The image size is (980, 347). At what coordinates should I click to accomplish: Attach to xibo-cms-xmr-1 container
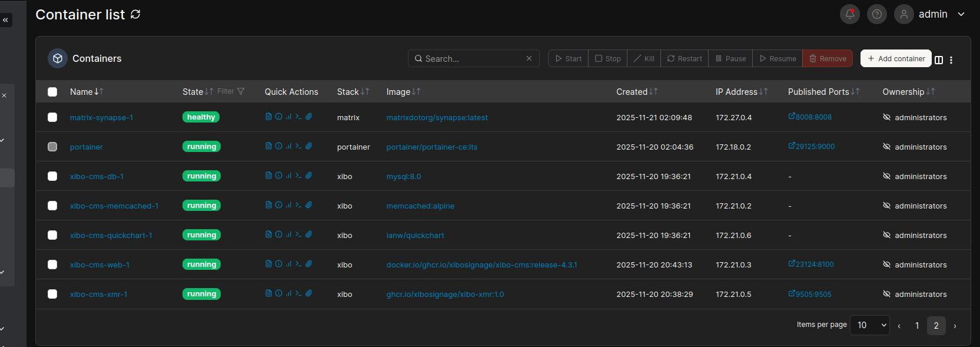tap(308, 293)
